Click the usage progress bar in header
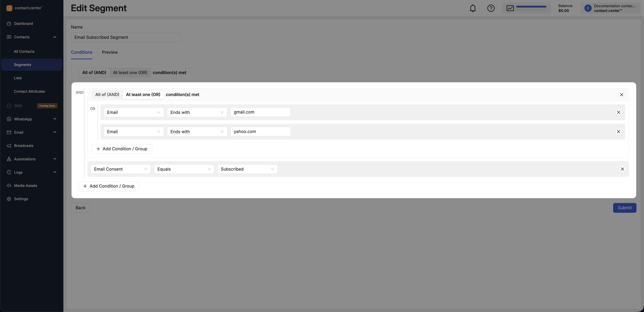This screenshot has width=644, height=312. (x=531, y=7)
